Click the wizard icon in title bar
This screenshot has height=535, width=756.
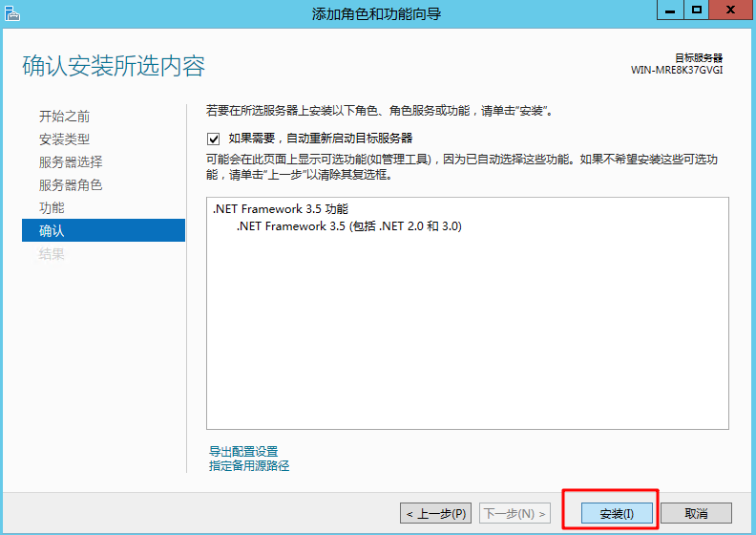12,13
